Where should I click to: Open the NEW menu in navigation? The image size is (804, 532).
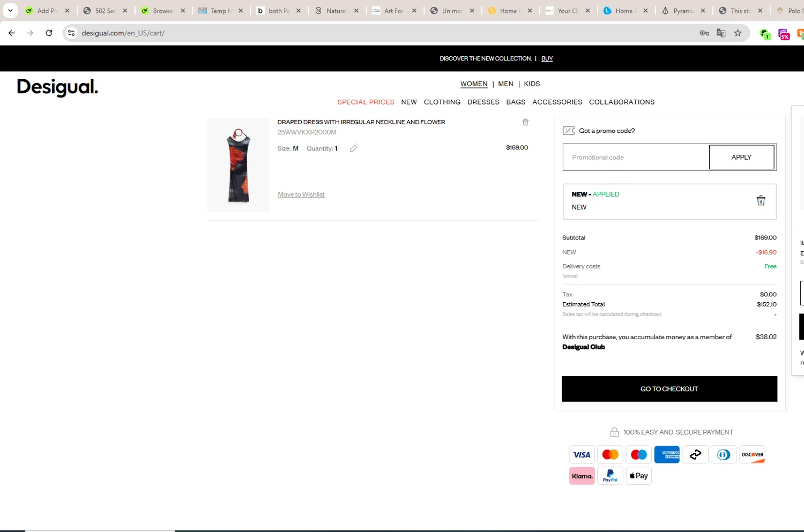[409, 102]
